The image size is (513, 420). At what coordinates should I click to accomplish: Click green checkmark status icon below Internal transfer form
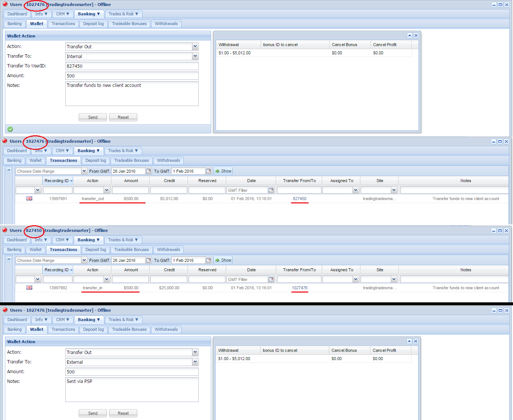10,129
